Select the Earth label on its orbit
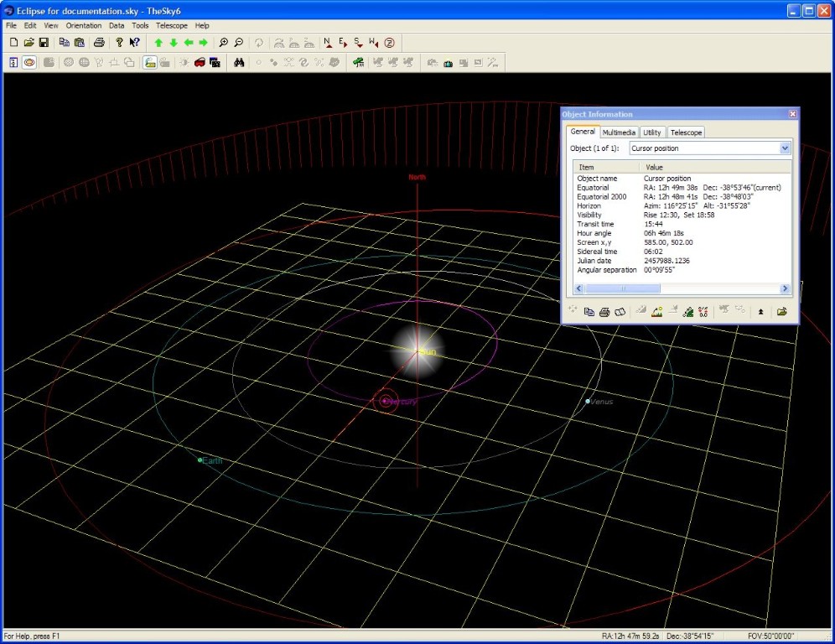 [x=212, y=460]
